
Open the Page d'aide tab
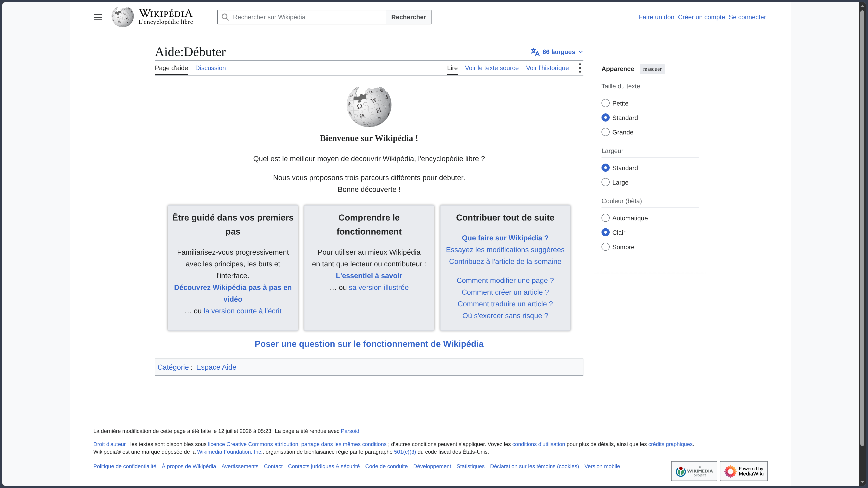point(171,68)
